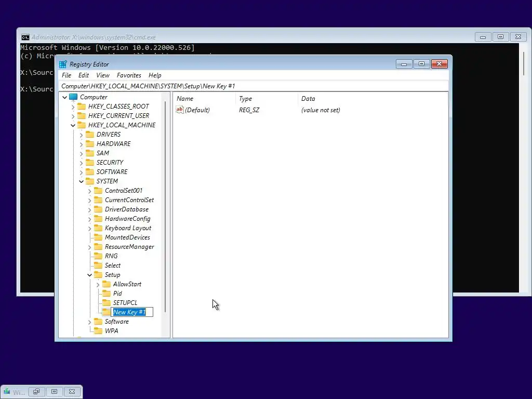
Task: Click the tree pane vertical scrollbar
Action: (165, 207)
